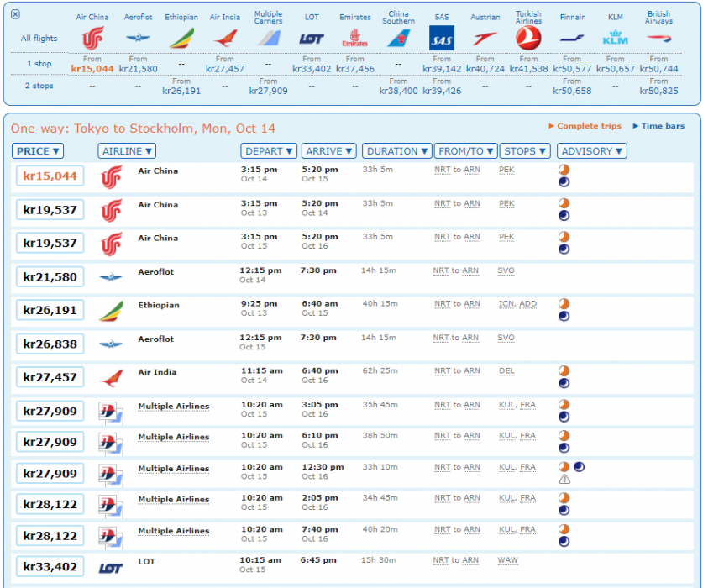Close the airline matrix with X icon
The height and width of the screenshot is (588, 703).
[x=15, y=14]
